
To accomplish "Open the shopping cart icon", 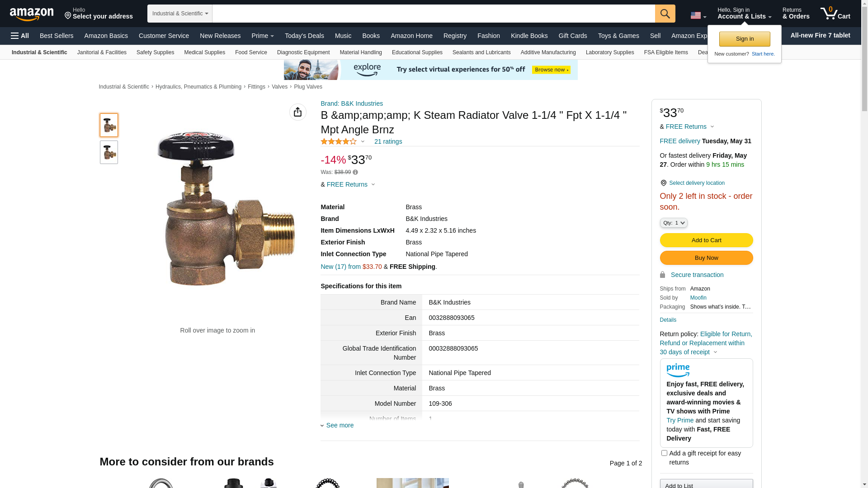I will [x=835, y=14].
